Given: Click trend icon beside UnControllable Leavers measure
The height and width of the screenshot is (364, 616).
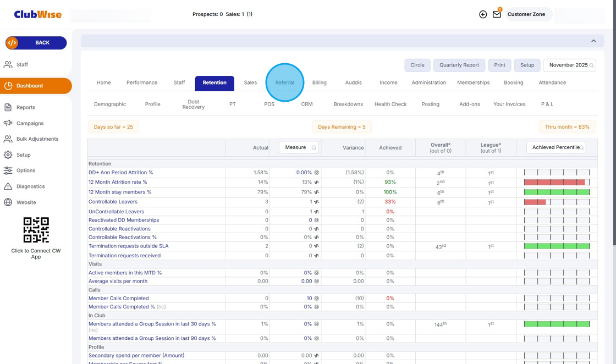Looking at the screenshot, I should tap(317, 212).
